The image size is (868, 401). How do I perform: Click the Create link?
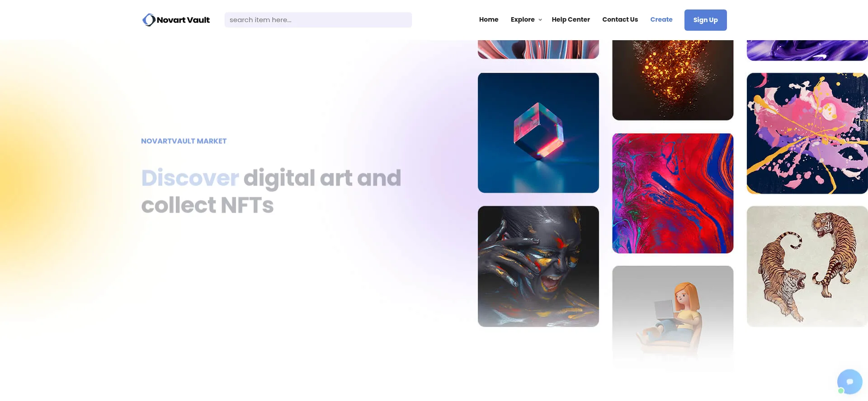(661, 19)
